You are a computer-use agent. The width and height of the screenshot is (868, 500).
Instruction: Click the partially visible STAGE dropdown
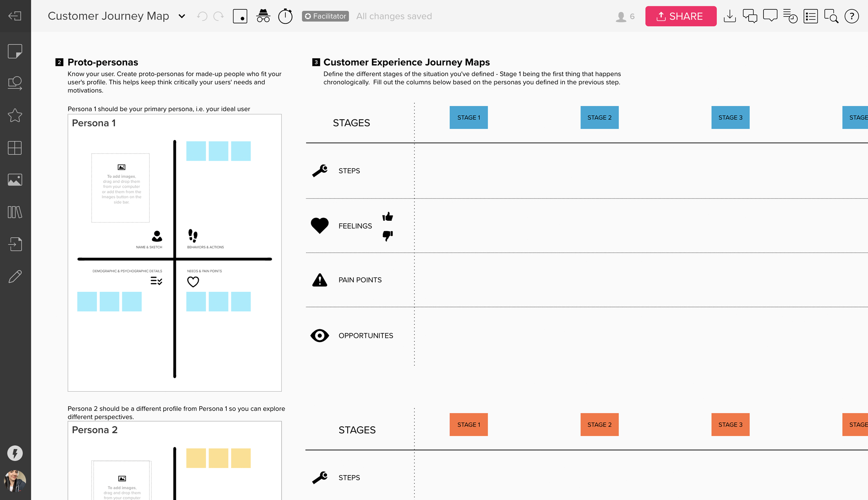pos(861,117)
